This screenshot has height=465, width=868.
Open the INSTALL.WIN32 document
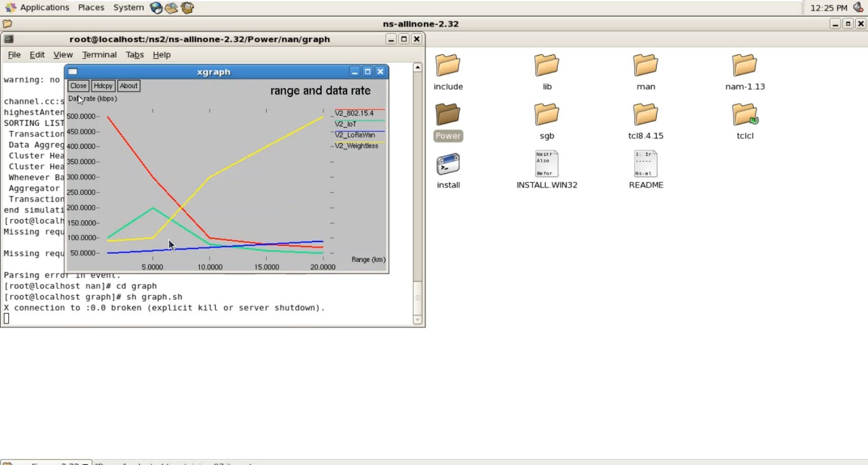(x=546, y=165)
